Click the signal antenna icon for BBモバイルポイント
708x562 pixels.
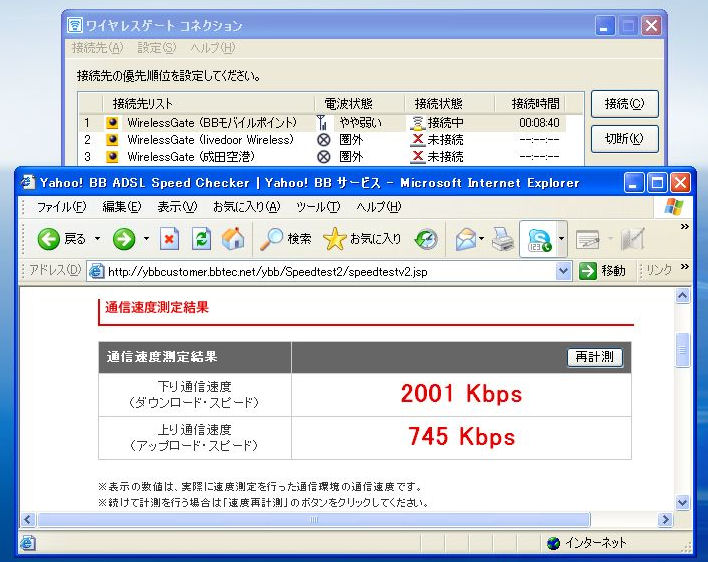coord(322,122)
